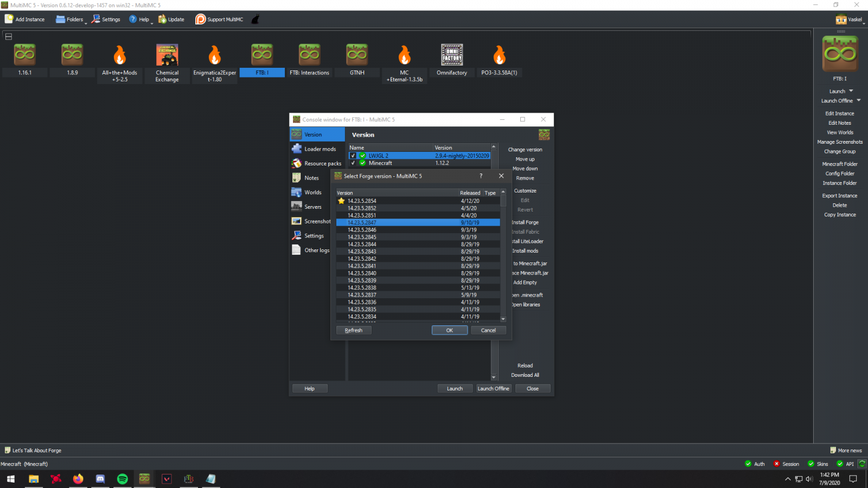Screen dimensions: 868x488
Task: Click Copy Instance in right sidebar
Action: pyautogui.click(x=840, y=215)
